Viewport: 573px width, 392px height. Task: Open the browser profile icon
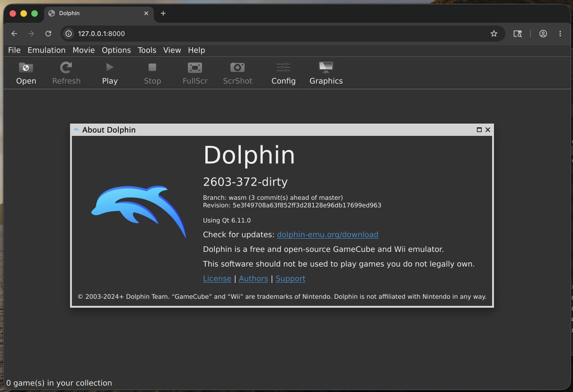click(543, 33)
